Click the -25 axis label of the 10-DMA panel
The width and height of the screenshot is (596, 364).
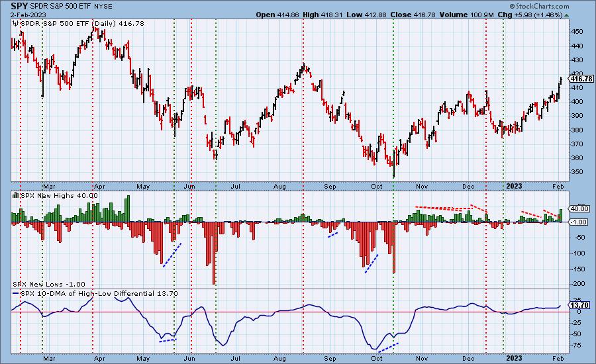click(x=576, y=323)
